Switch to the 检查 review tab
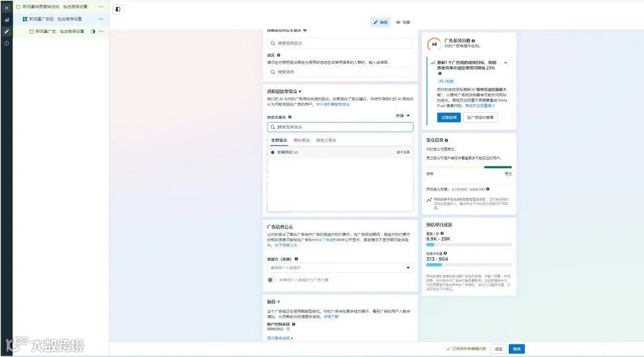 [403, 22]
